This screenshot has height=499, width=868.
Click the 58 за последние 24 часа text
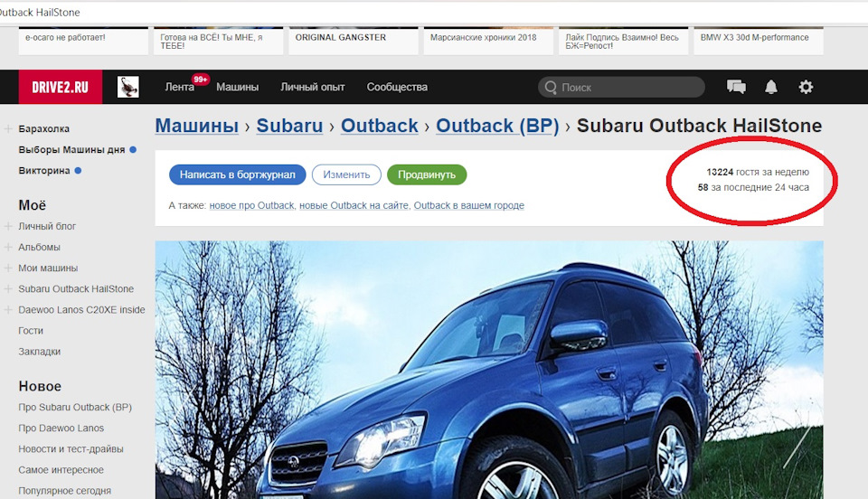click(x=753, y=187)
